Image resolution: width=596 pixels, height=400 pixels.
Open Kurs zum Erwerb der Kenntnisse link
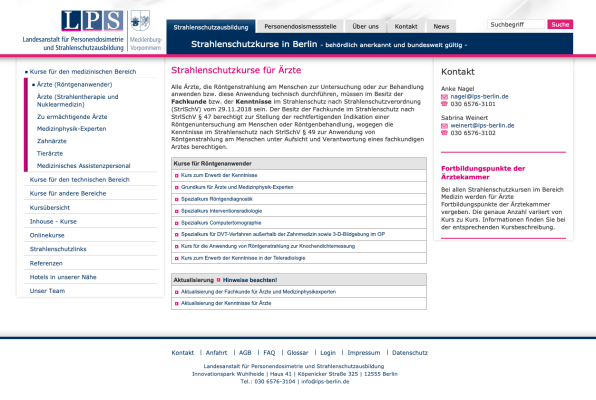(x=219, y=175)
